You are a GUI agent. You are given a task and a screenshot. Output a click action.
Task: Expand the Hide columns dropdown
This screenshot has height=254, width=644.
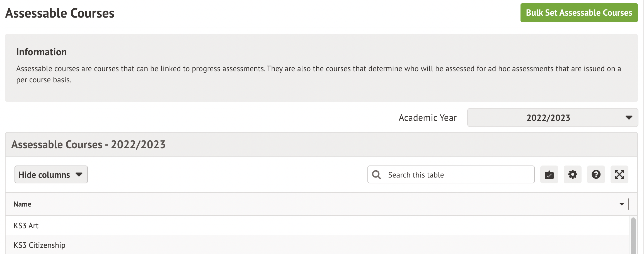pyautogui.click(x=51, y=175)
